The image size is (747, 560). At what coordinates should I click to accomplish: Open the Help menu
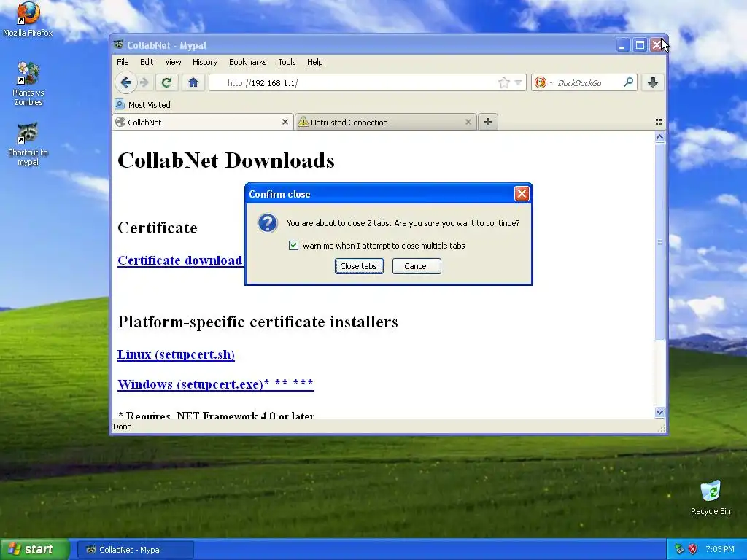[315, 62]
